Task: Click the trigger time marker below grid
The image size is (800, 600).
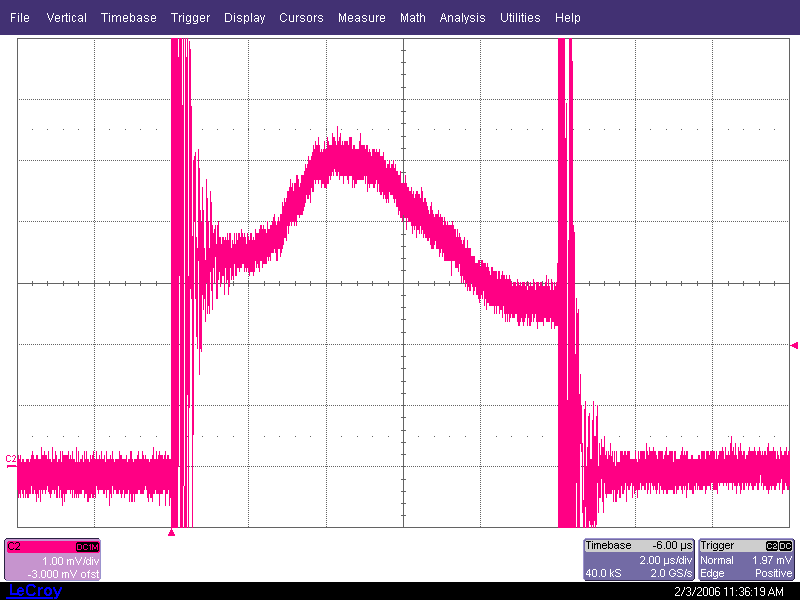Action: coord(171,533)
